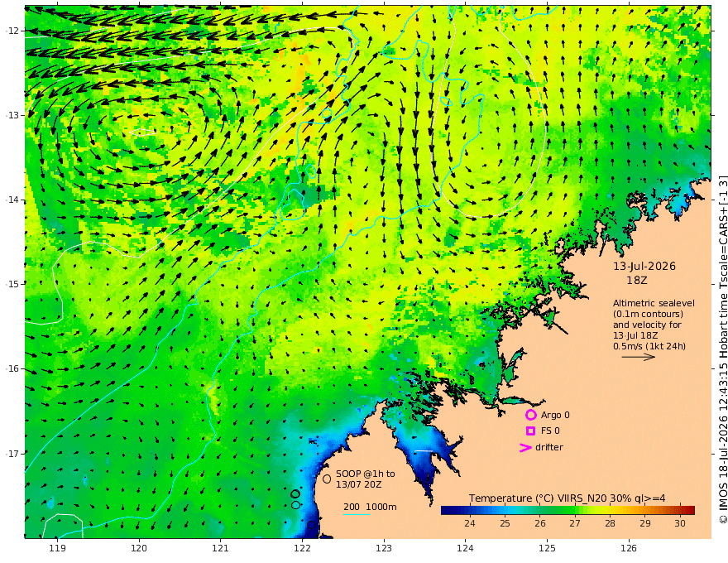
Task: Click the "and velocity for" caption line
Action: [647, 325]
